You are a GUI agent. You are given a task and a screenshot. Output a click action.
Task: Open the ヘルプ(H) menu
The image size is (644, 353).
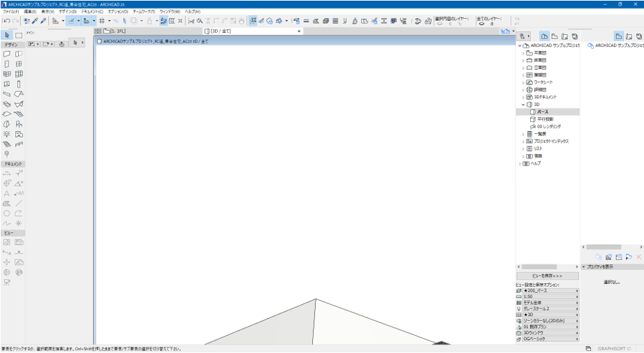pyautogui.click(x=192, y=12)
